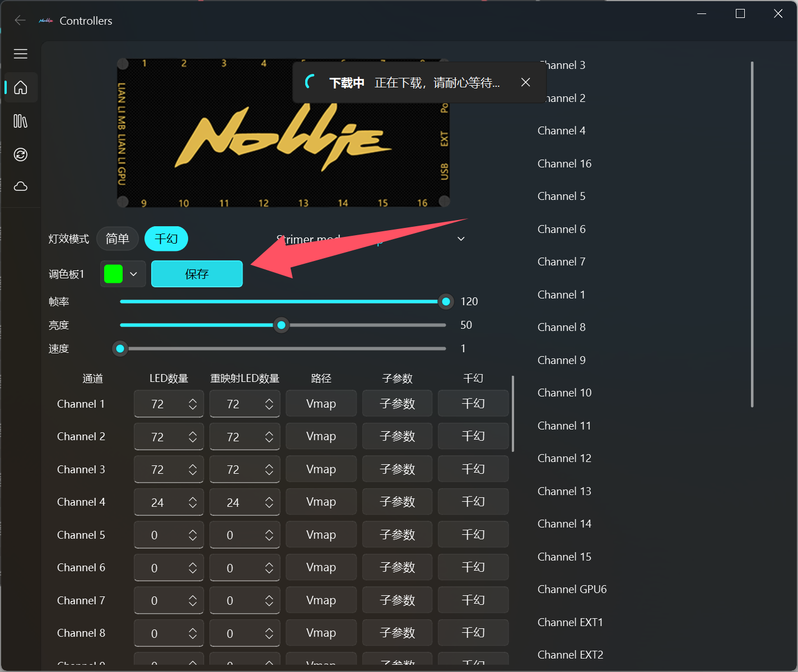Select Channel EXT2 in right list
798x672 pixels.
point(571,655)
